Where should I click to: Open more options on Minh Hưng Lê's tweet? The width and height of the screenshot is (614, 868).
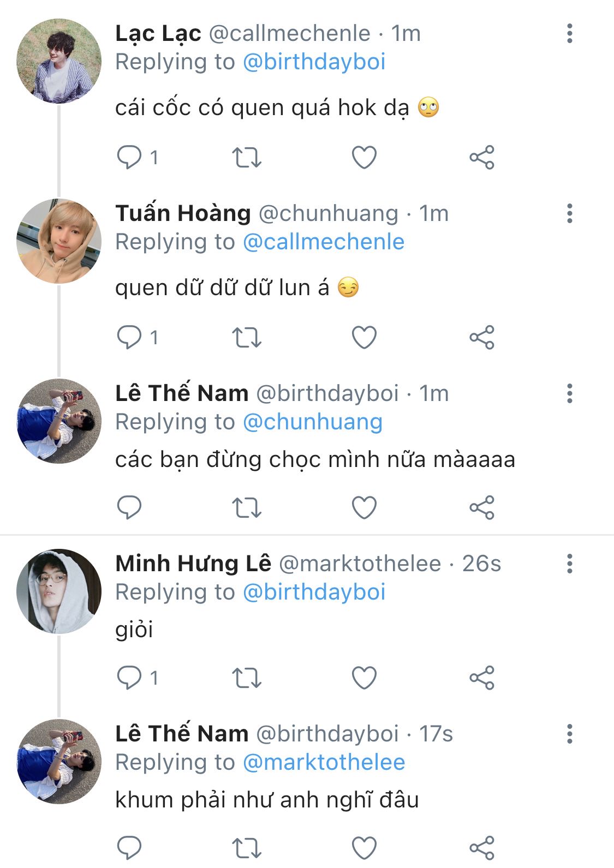(569, 564)
